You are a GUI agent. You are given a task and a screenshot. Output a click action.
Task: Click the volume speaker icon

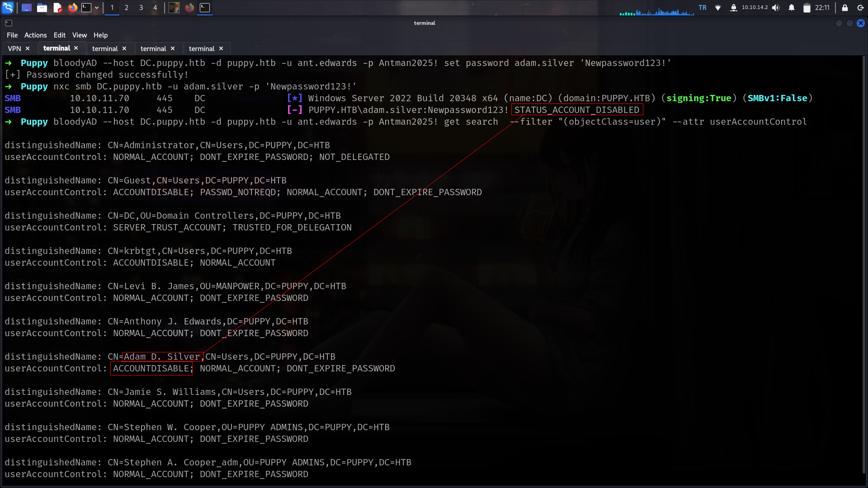coord(776,8)
